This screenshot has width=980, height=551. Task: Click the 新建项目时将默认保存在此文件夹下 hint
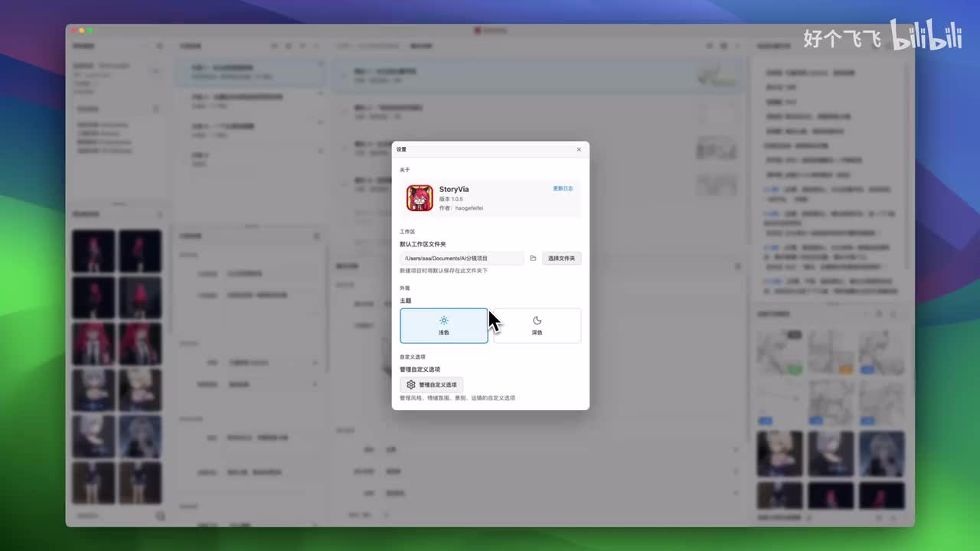pos(443,271)
